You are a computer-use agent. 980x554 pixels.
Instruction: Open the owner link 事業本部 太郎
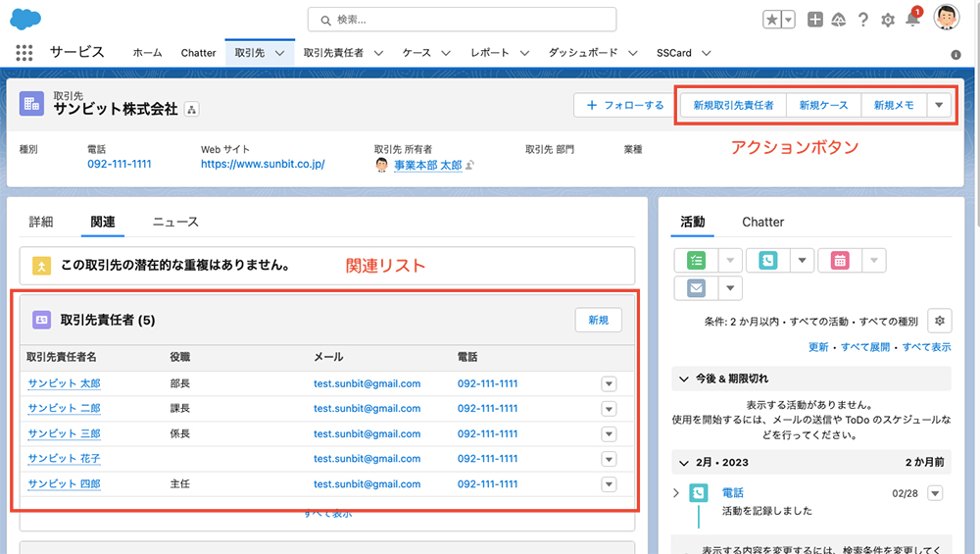tap(427, 165)
